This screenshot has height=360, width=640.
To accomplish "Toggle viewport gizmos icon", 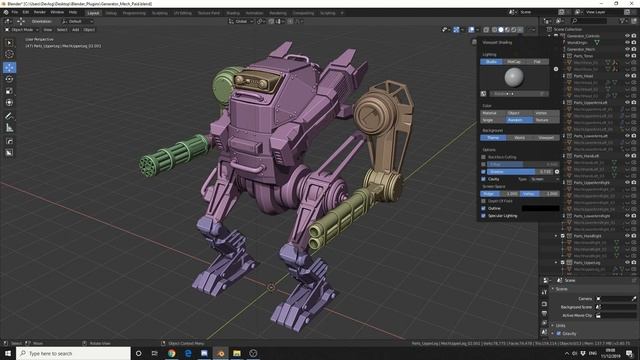I will click(456, 30).
